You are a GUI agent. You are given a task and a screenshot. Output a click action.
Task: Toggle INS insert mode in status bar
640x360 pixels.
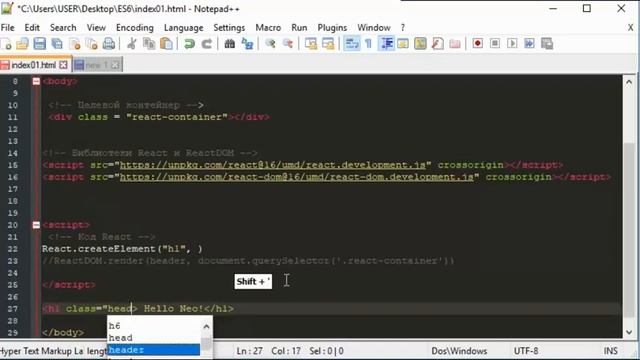coord(611,351)
